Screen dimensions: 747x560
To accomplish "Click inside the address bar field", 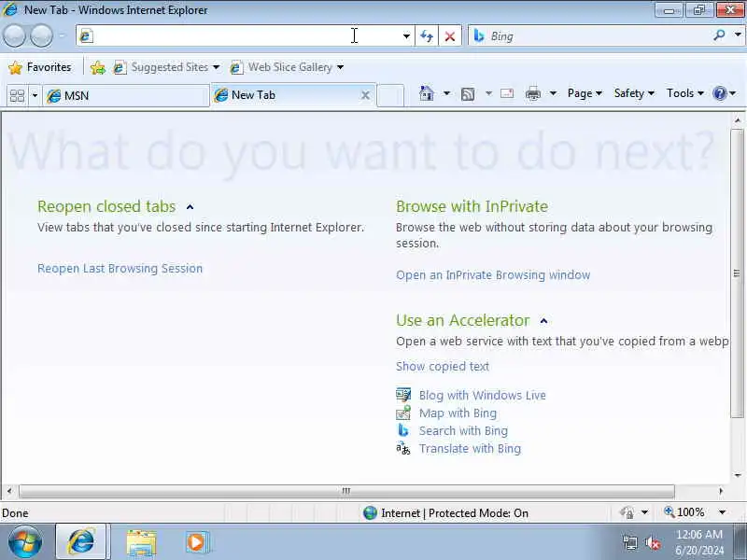I will 238,35.
